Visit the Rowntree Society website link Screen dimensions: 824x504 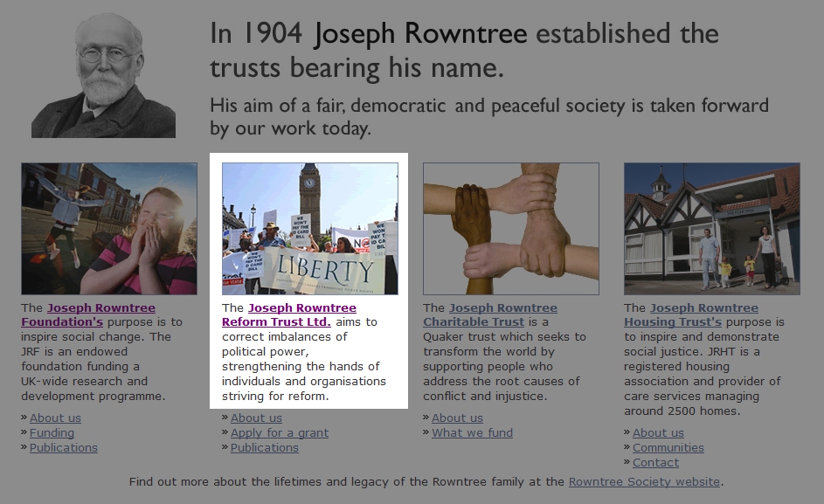click(x=644, y=481)
